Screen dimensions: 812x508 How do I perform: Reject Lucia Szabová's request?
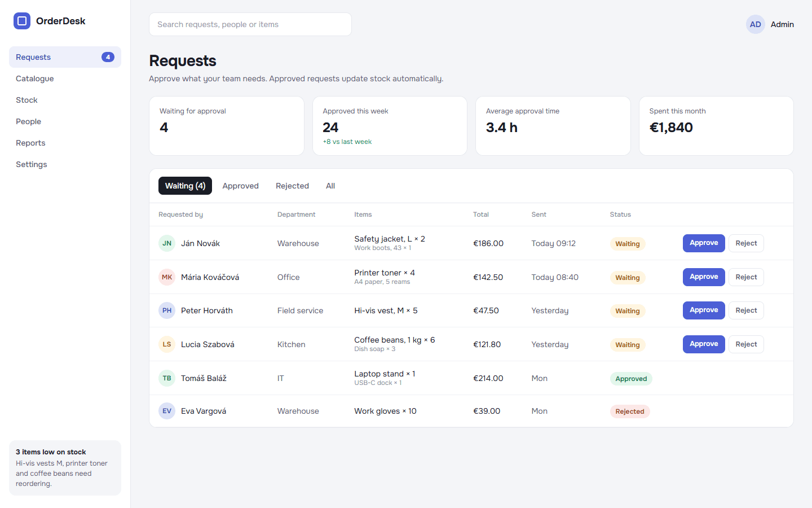(746, 344)
